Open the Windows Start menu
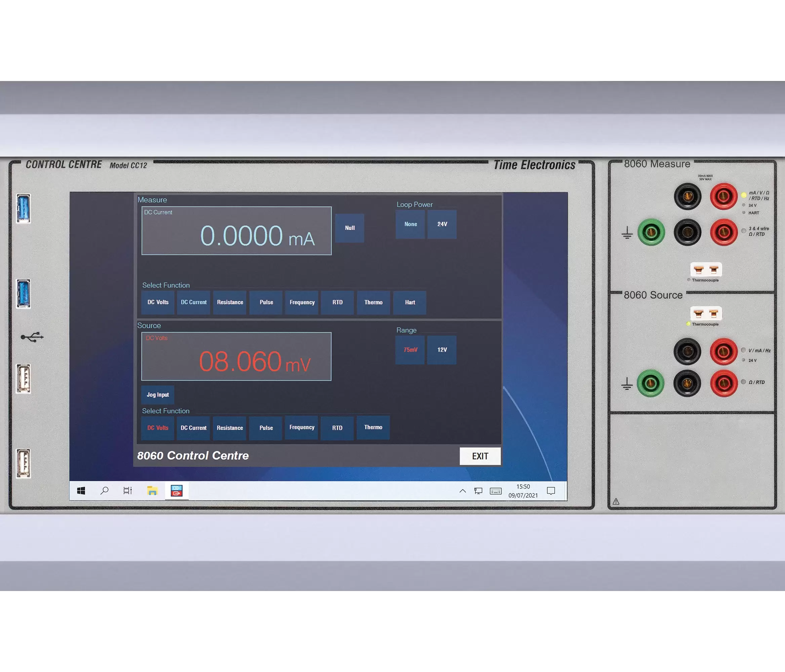The height and width of the screenshot is (672, 785). [81, 491]
